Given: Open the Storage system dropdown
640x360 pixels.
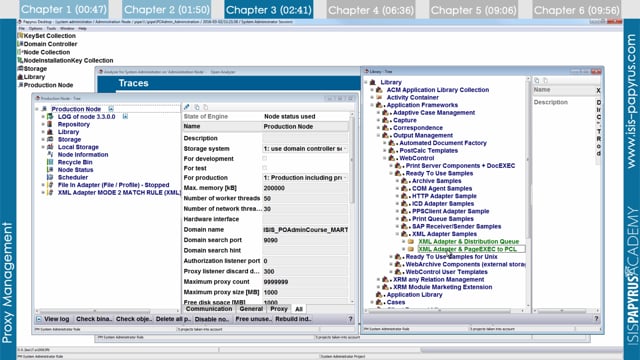Looking at the screenshot, I should [305, 149].
